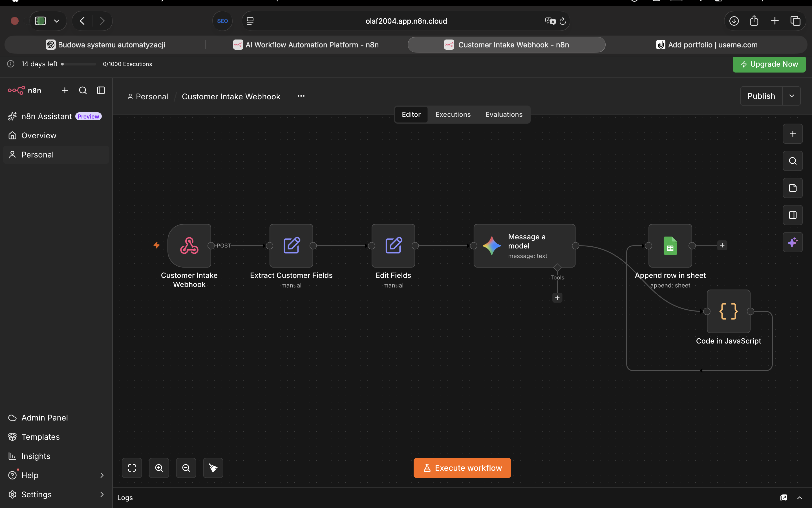Open browser sidebar dropdown chevron

point(57,21)
